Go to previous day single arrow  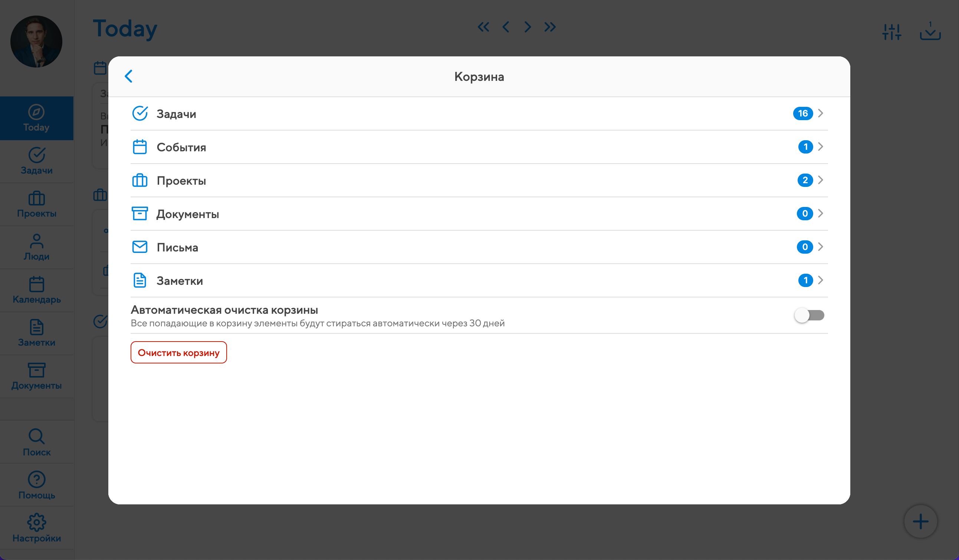point(506,27)
